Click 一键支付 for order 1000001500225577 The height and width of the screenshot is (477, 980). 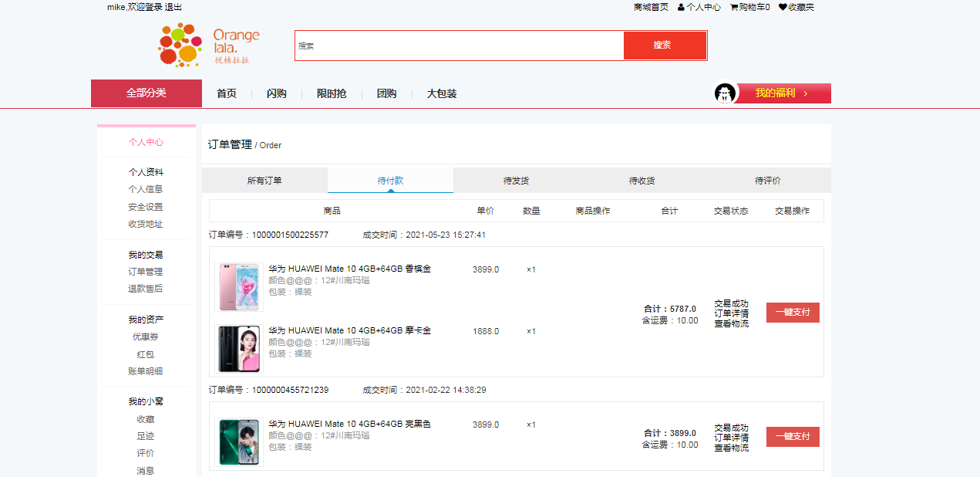[793, 313]
